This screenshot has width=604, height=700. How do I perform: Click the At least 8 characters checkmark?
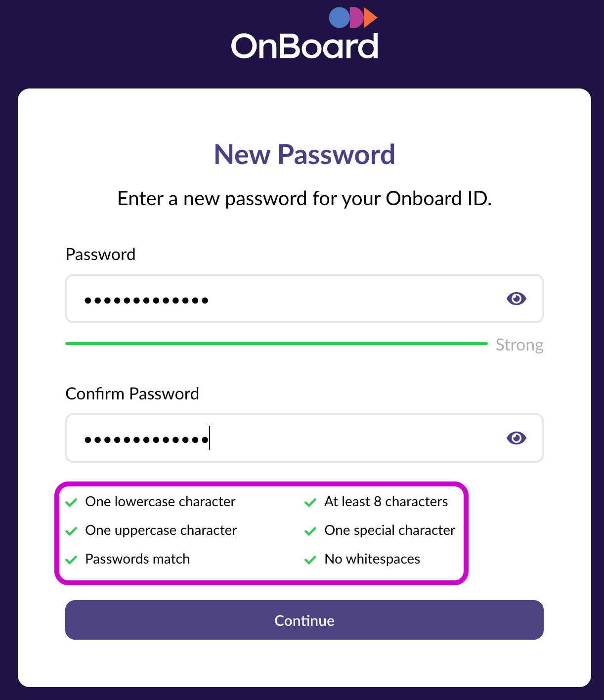[x=310, y=503]
